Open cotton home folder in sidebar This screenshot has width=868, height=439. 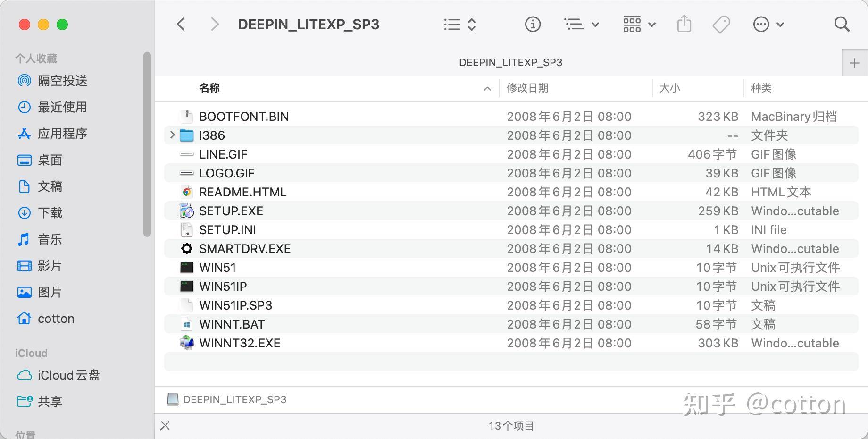click(x=46, y=319)
